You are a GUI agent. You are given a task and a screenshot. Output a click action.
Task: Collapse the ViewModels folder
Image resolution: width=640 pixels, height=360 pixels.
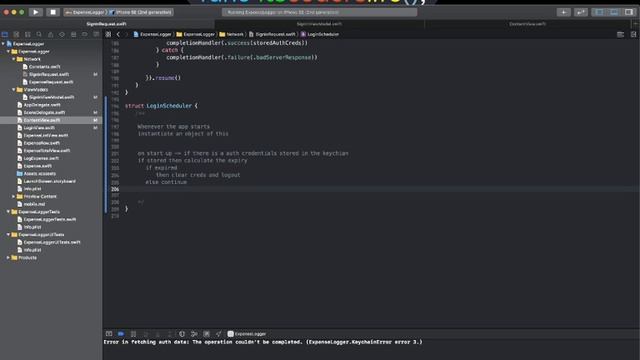(13, 90)
